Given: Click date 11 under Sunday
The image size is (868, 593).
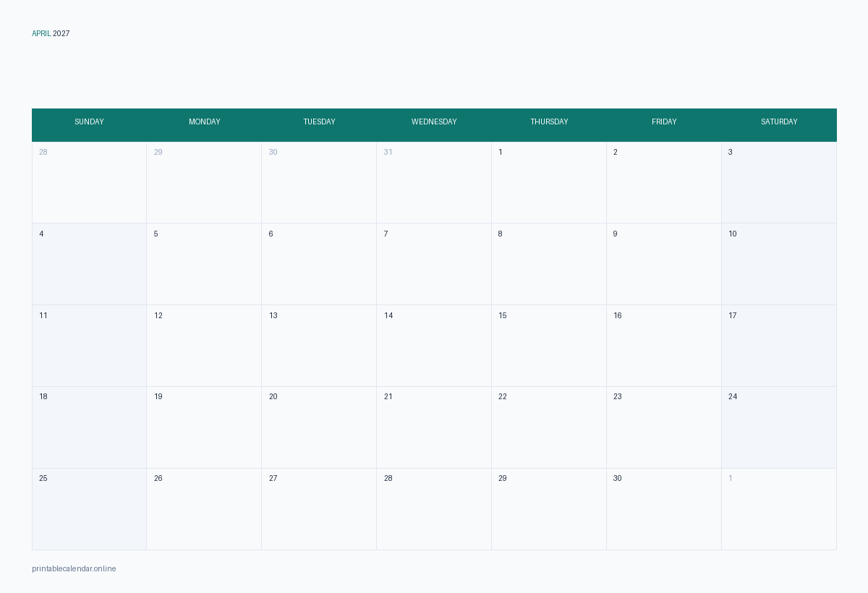Looking at the screenshot, I should pyautogui.click(x=43, y=316).
